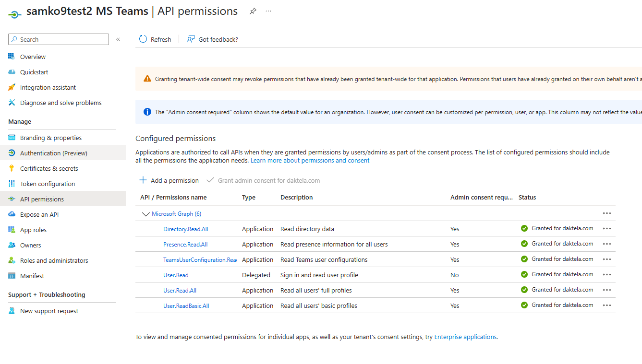
Task: Click the Integration assistant rocket icon
Action: (x=12, y=87)
